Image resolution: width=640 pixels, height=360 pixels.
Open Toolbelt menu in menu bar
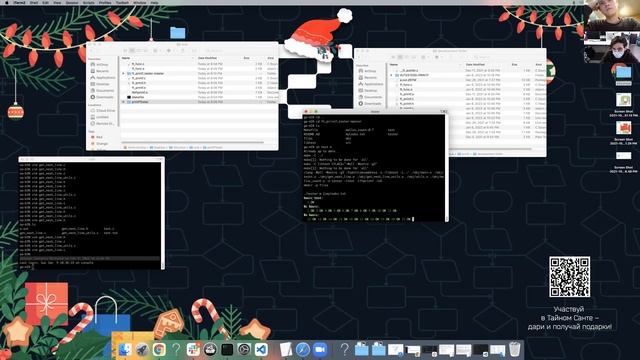122,2
